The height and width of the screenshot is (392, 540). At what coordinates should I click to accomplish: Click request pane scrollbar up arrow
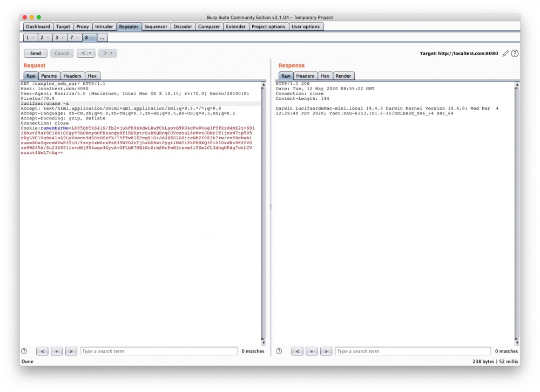click(264, 84)
